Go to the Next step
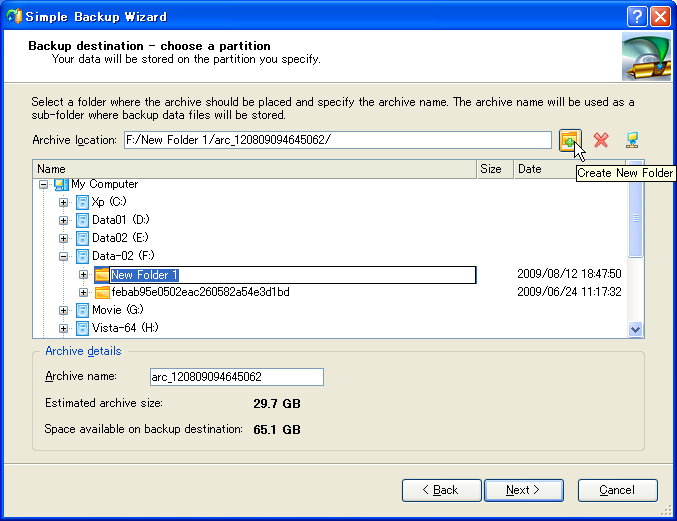The image size is (677, 521). pyautogui.click(x=523, y=490)
